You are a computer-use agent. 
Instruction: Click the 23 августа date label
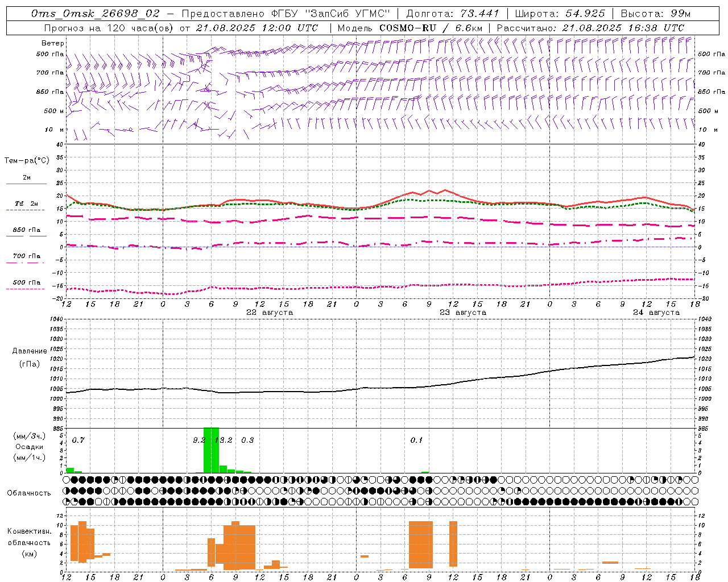(x=463, y=313)
